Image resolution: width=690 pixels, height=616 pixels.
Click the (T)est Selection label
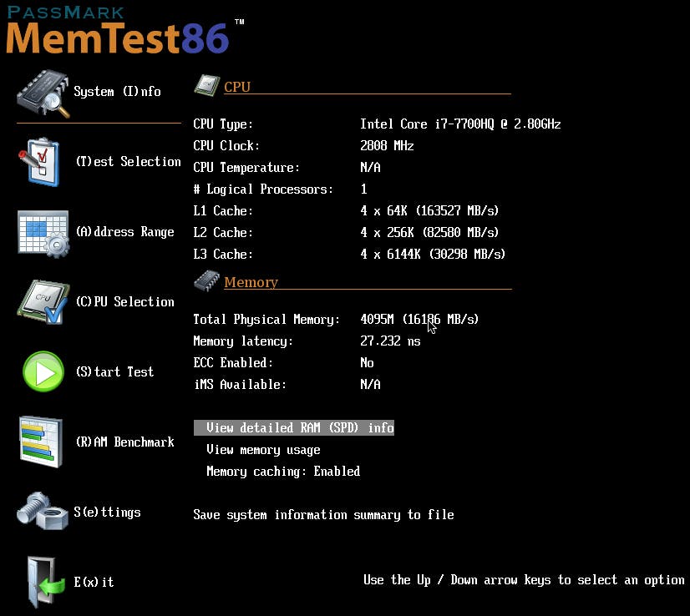tap(128, 160)
